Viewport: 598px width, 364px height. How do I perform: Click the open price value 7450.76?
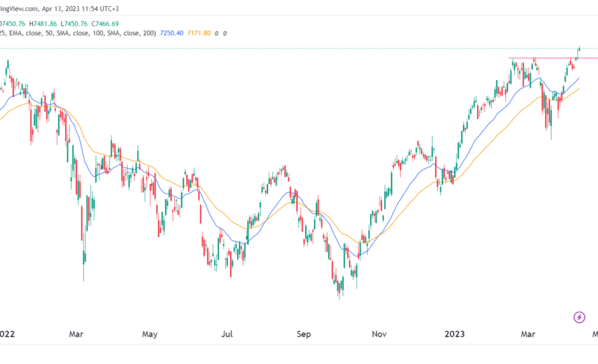pos(13,24)
